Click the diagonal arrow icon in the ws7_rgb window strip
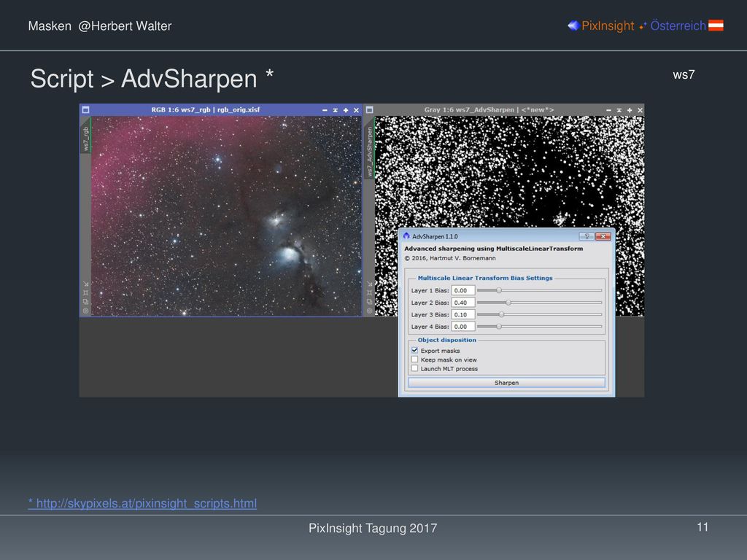This screenshot has height=560, width=747. [x=86, y=284]
